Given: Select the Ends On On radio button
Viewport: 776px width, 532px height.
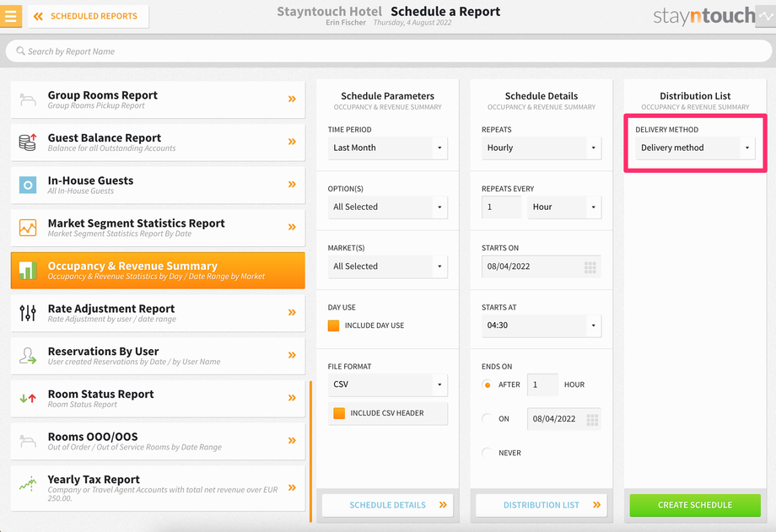Looking at the screenshot, I should click(x=487, y=419).
